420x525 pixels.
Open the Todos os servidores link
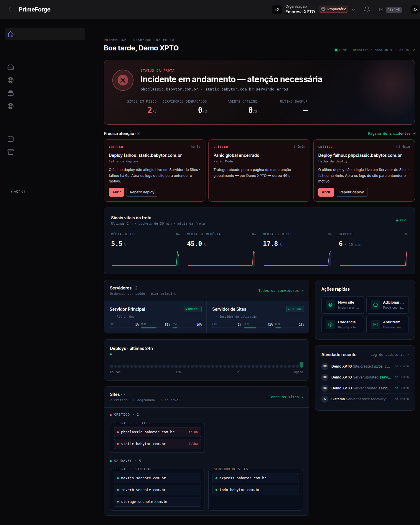pos(281,291)
